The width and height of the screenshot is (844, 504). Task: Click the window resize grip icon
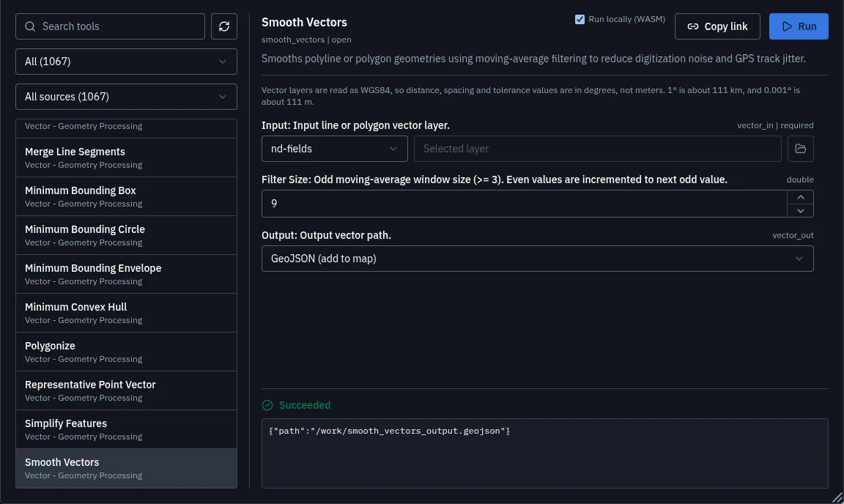click(x=837, y=497)
